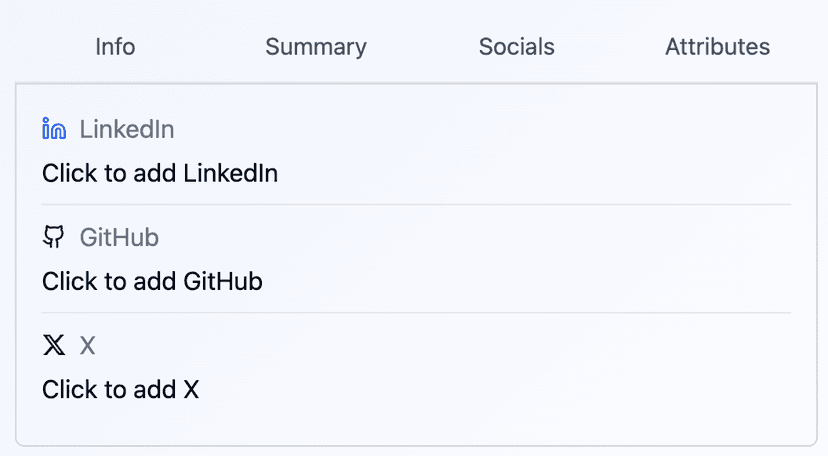Click the LinkedIn logo icon

coord(54,129)
